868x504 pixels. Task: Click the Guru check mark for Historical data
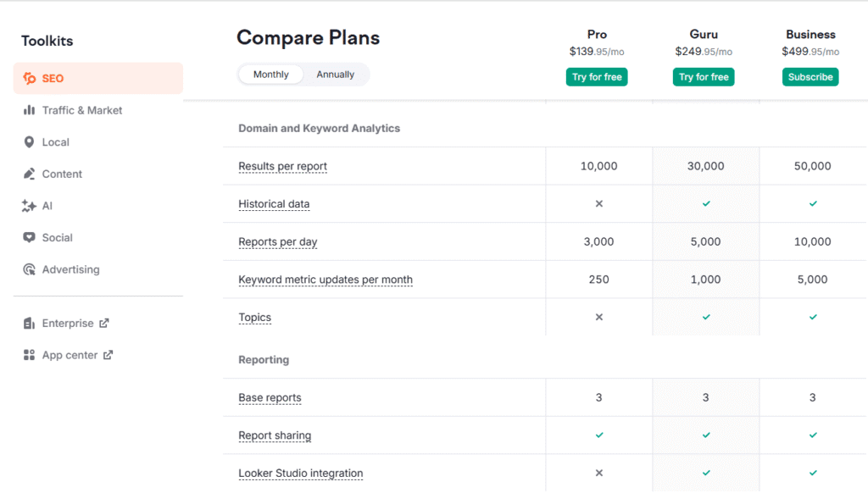click(x=706, y=203)
